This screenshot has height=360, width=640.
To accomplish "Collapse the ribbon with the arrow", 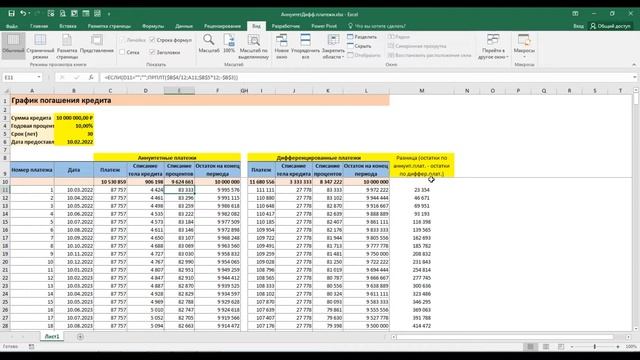I will pyautogui.click(x=634, y=64).
